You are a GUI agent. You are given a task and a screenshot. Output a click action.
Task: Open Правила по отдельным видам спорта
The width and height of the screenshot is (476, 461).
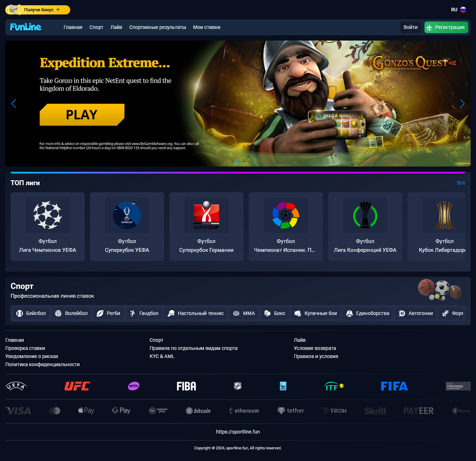click(193, 348)
